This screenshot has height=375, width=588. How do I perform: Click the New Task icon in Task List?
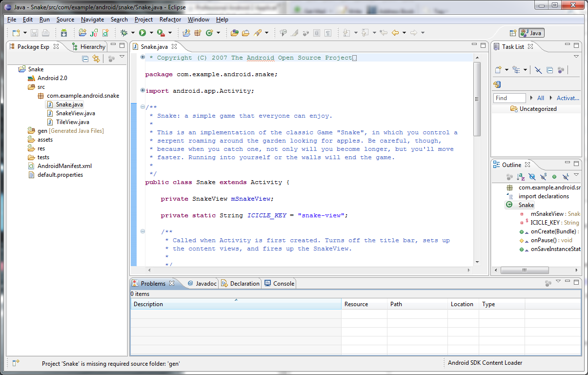tap(498, 70)
